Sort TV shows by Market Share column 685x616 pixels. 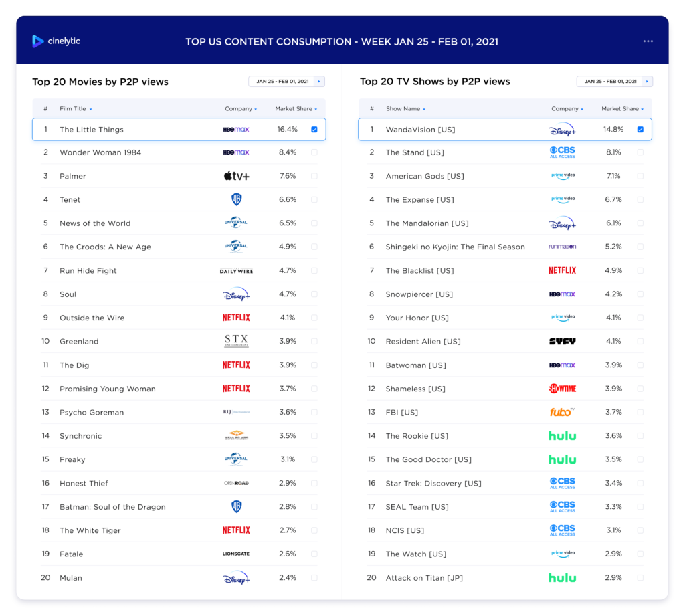click(623, 109)
